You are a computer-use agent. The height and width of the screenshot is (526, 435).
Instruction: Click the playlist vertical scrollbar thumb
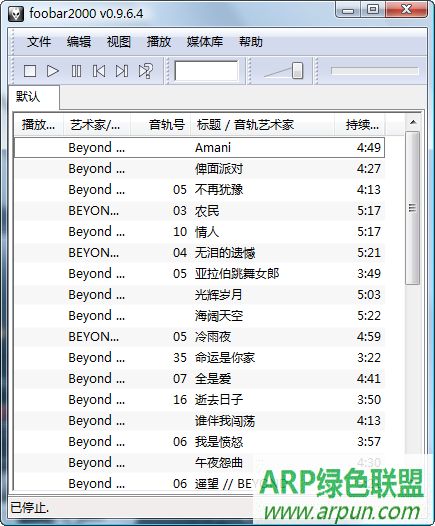coord(413,208)
